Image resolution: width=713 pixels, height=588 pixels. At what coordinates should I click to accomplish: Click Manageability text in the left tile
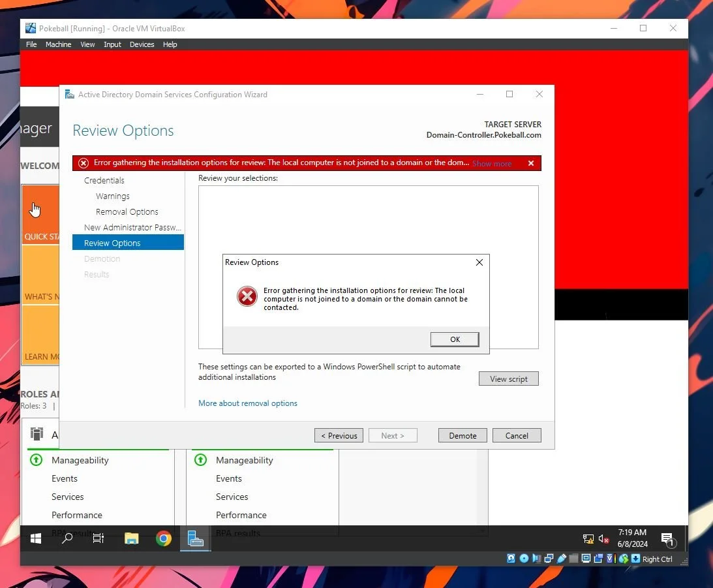pos(80,460)
